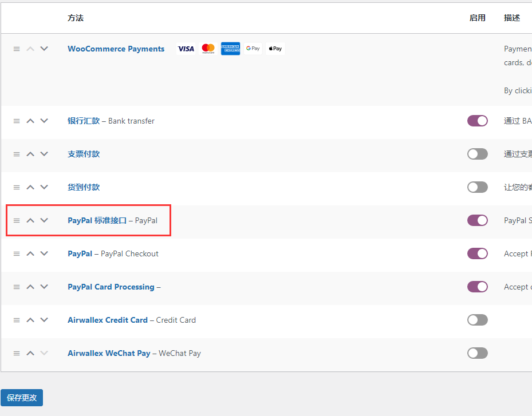Move 货到付款 method down

(x=44, y=187)
